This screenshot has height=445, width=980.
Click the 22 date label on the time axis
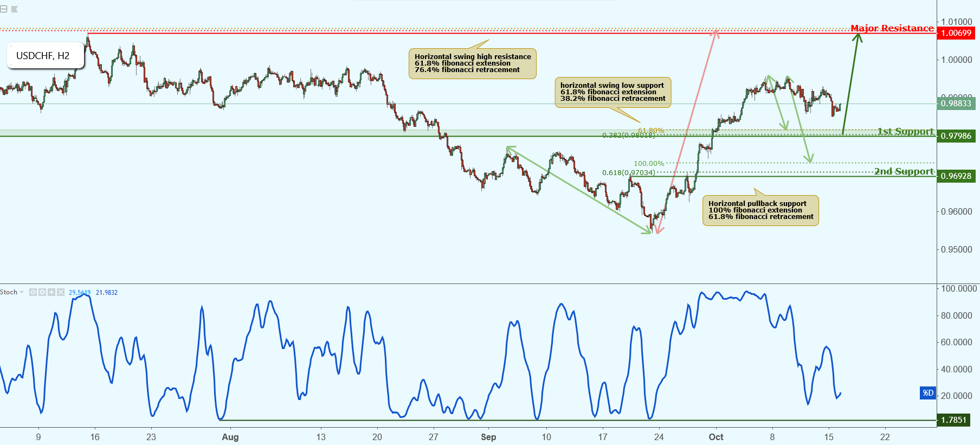pos(885,437)
